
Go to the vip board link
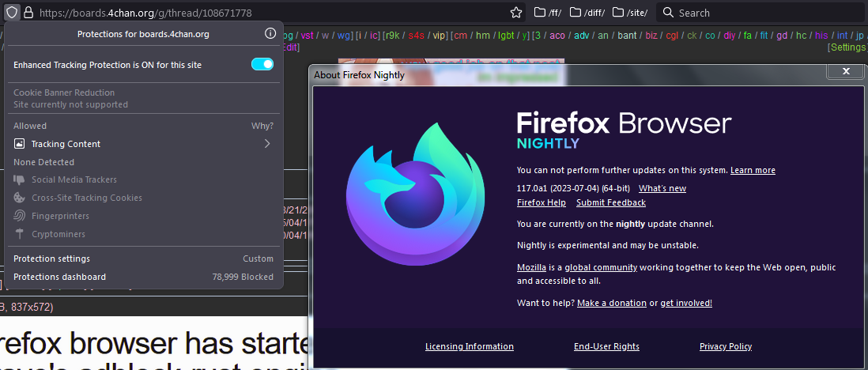click(x=439, y=36)
